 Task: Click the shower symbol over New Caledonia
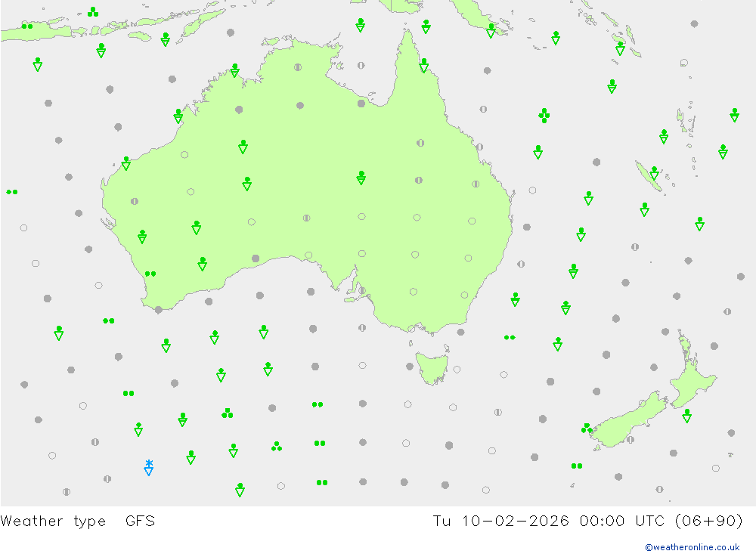654,172
